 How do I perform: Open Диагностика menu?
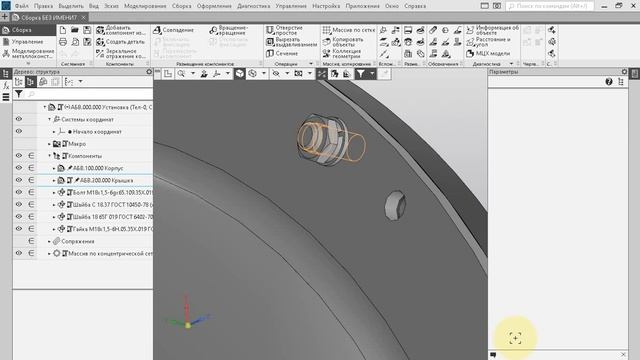253,6
